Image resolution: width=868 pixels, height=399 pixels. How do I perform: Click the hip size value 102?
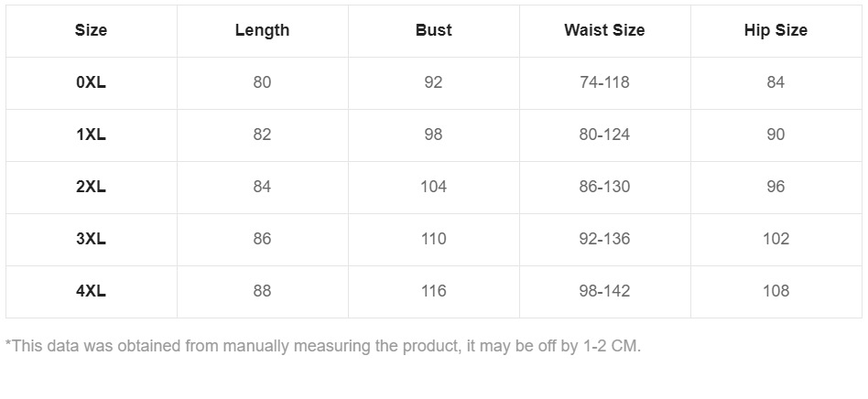click(x=776, y=239)
